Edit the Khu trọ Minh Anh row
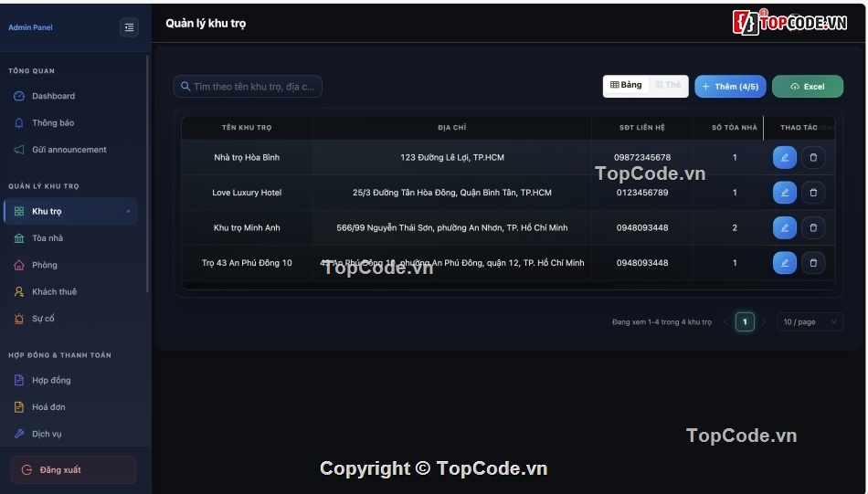This screenshot has height=494, width=868. coord(785,228)
